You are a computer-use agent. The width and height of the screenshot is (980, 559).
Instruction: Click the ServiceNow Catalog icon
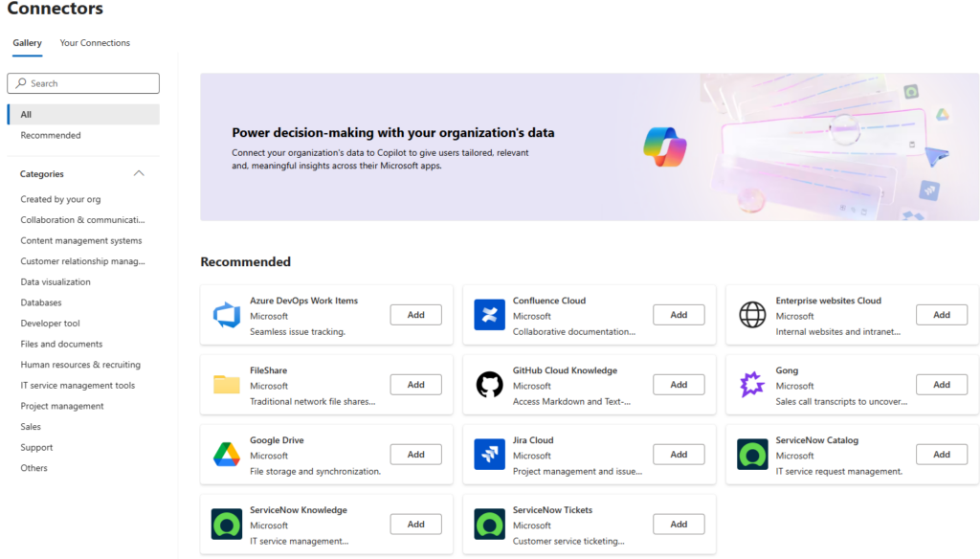(x=752, y=454)
